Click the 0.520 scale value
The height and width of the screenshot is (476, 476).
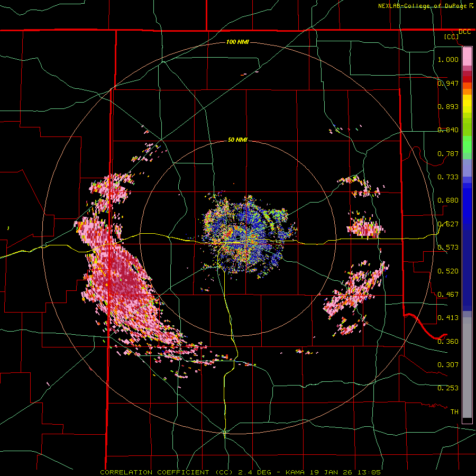coord(448,271)
